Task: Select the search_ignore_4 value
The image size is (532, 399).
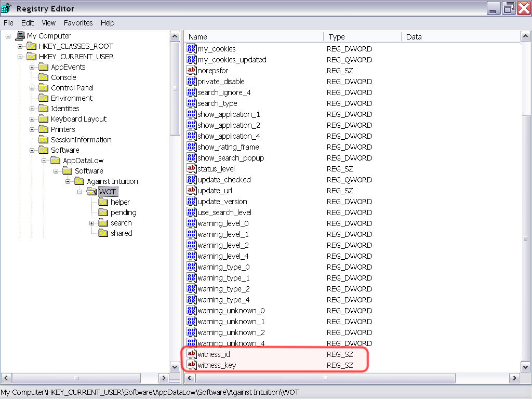Action: [224, 92]
